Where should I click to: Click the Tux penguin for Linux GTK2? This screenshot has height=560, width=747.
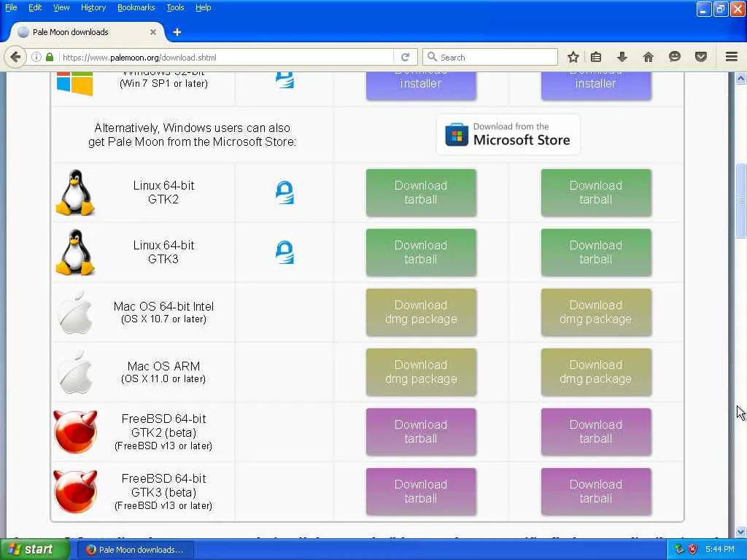[75, 192]
